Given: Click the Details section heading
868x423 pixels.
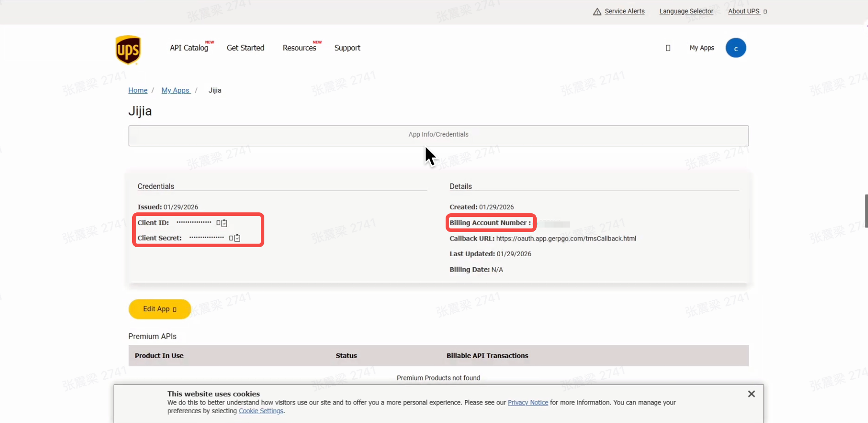Looking at the screenshot, I should click(x=461, y=187).
